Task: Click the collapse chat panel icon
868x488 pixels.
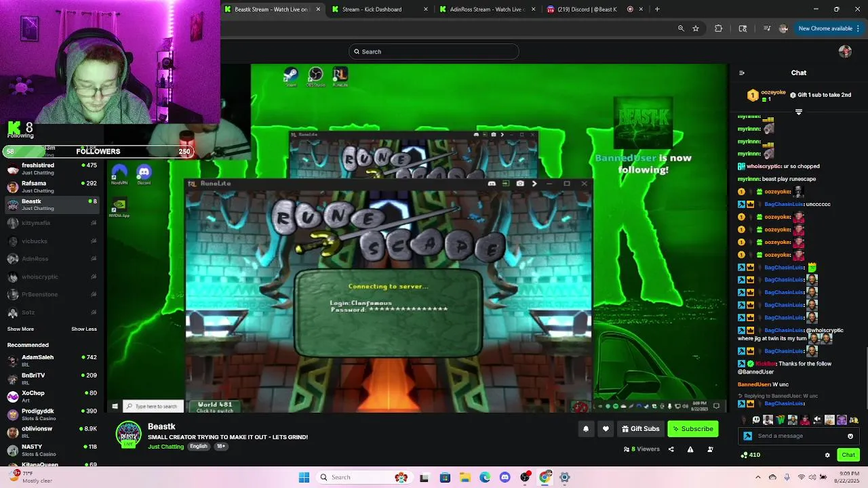Action: [x=741, y=73]
